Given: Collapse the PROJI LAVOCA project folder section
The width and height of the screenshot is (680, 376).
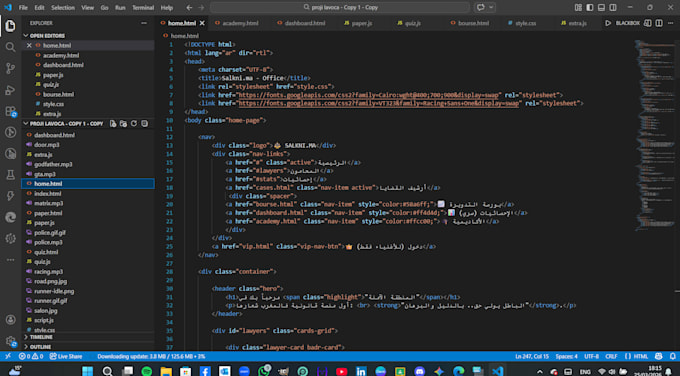Looking at the screenshot, I should [x=66, y=124].
